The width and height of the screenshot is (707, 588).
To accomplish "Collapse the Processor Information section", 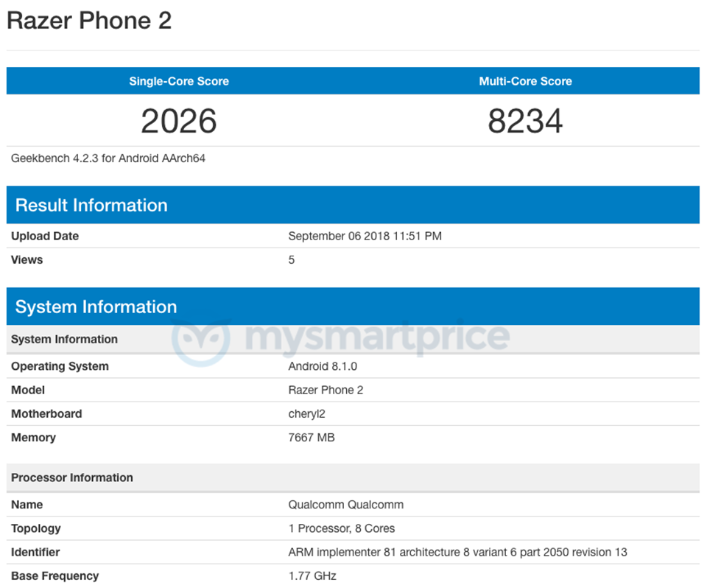I will click(71, 477).
